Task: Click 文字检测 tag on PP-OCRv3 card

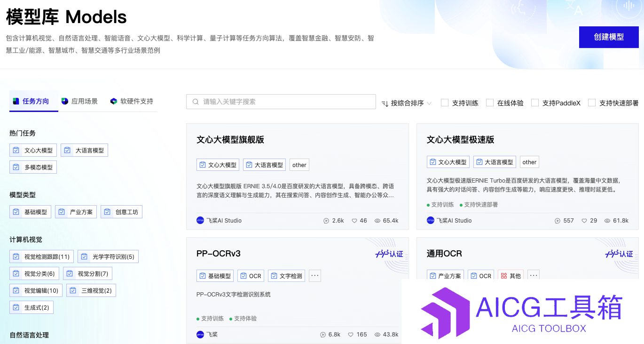Action: pos(287,276)
